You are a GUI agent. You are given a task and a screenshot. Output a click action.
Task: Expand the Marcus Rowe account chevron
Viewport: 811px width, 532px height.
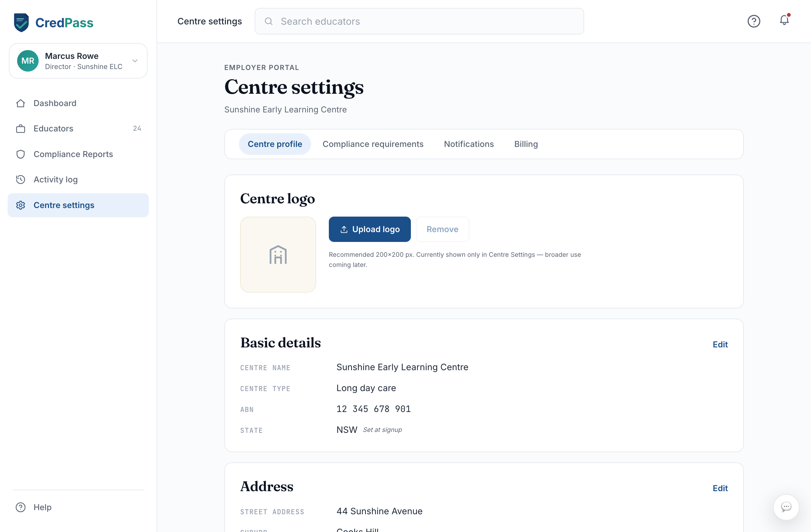[x=135, y=61]
